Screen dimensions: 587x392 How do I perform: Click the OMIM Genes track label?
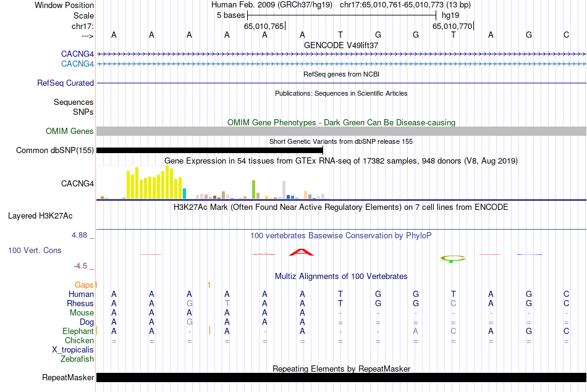click(69, 131)
